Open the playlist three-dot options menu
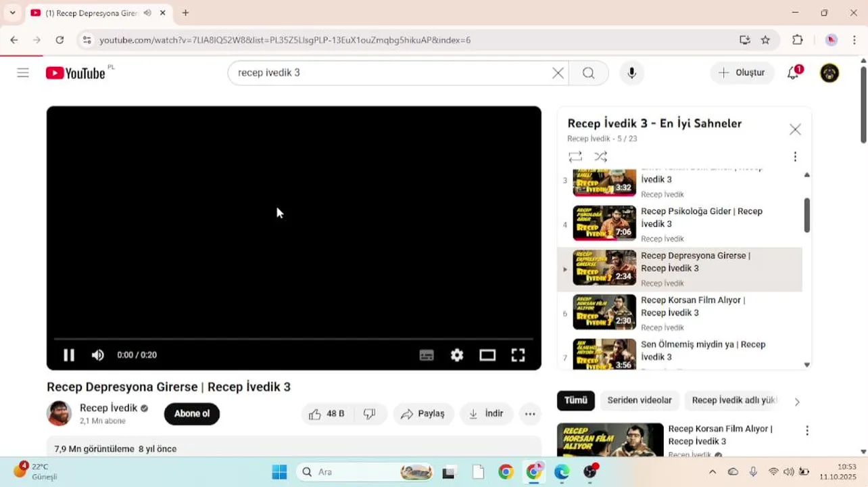The height and width of the screenshot is (487, 868). click(x=795, y=157)
